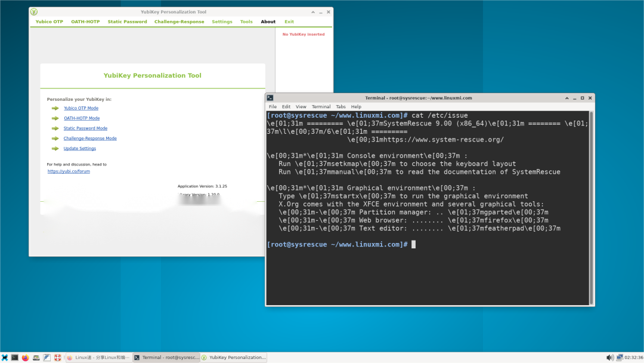Click the Terminal window vertical scrollbar
Image resolution: width=644 pixels, height=363 pixels.
coord(592,208)
